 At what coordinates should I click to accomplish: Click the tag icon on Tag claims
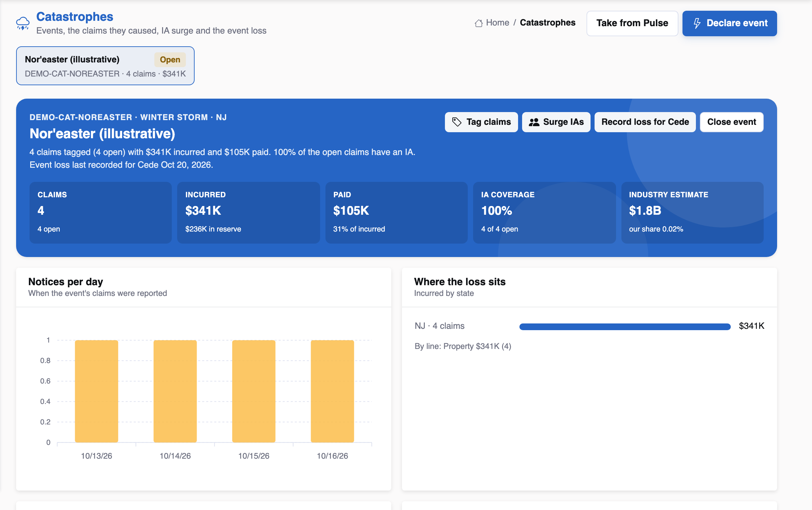pyautogui.click(x=457, y=122)
